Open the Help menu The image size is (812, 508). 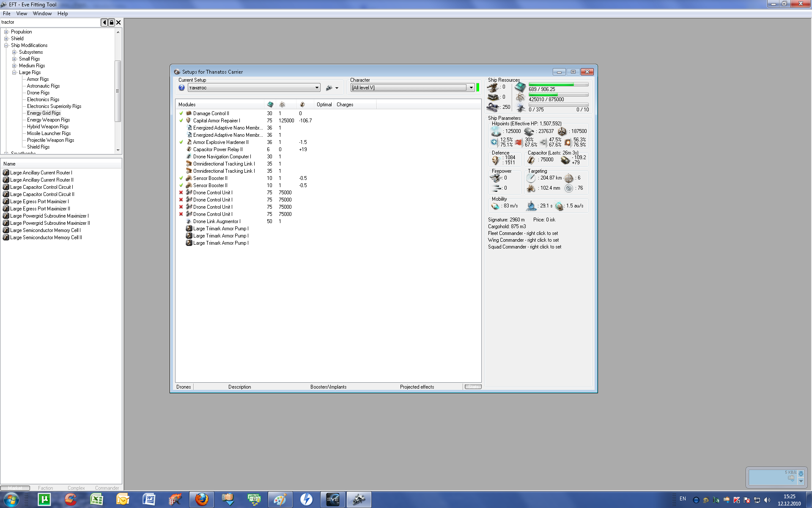click(x=63, y=14)
